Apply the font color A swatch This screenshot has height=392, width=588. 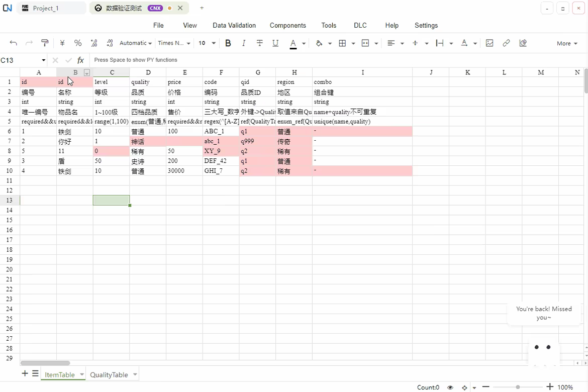(293, 44)
